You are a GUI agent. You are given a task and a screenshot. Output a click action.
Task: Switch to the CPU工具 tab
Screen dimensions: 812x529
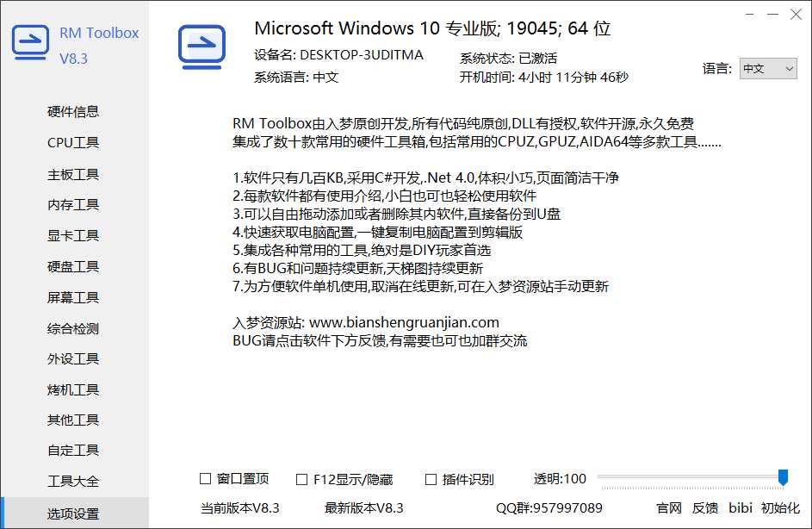73,143
